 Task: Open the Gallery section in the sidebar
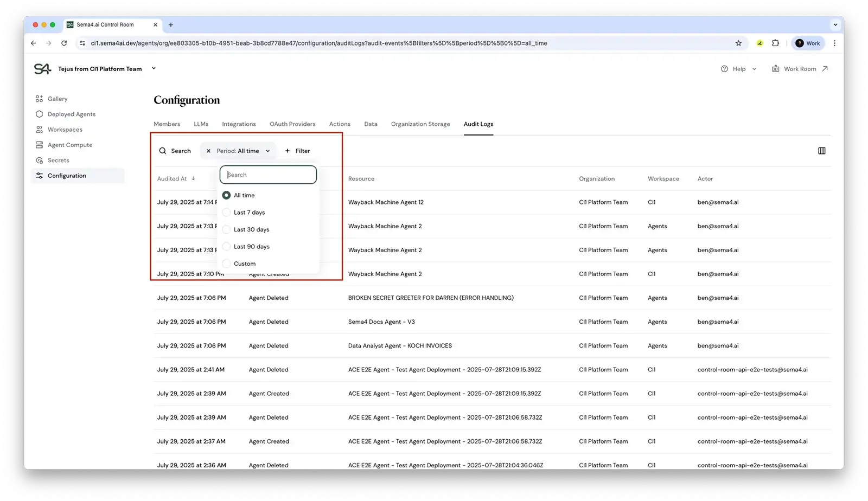(x=58, y=98)
